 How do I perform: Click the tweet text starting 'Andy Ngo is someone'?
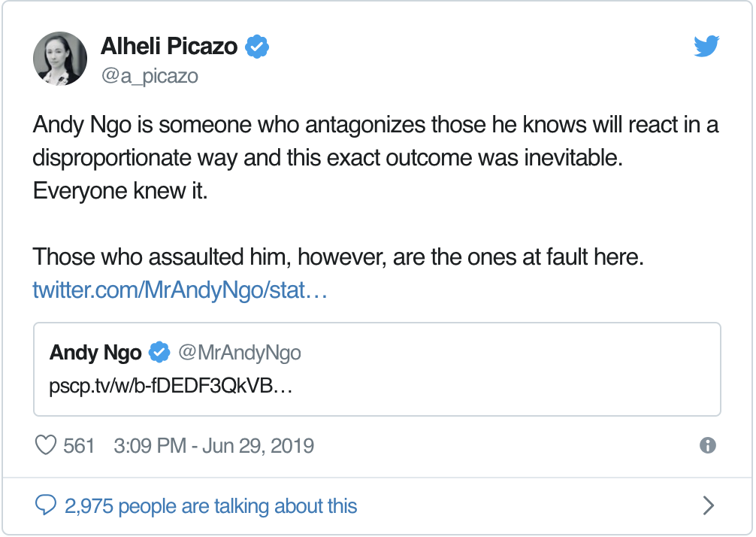point(375,158)
